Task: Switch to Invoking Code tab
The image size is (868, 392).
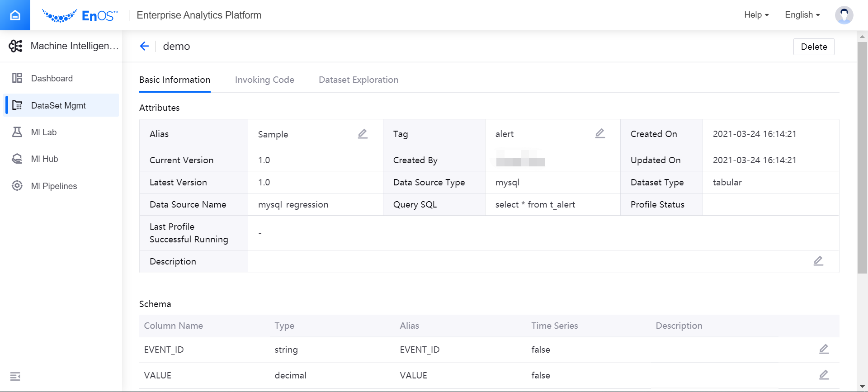Action: pos(264,80)
